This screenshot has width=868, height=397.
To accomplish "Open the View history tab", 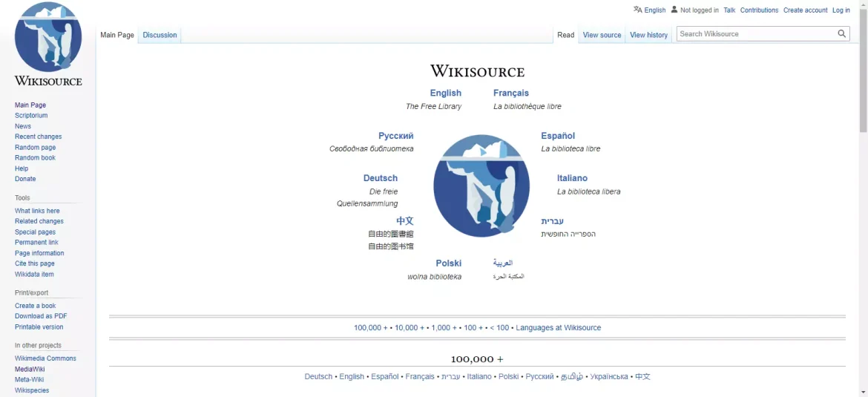I will 649,35.
